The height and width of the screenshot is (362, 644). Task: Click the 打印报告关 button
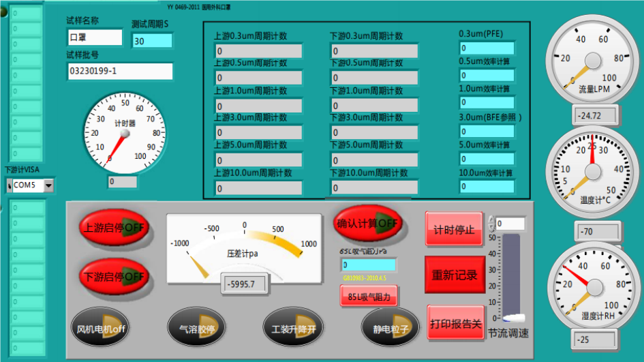(x=455, y=323)
